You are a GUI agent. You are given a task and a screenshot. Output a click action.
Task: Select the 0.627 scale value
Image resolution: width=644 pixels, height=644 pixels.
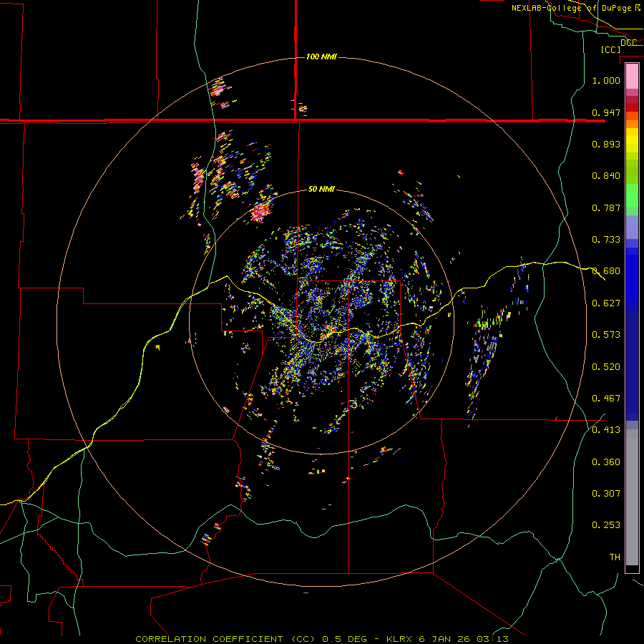pyautogui.click(x=606, y=303)
